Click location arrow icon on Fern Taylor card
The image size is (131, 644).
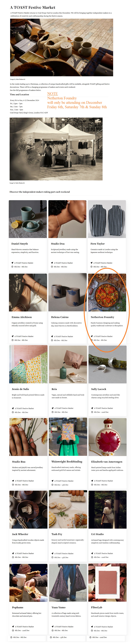(x=91, y=263)
